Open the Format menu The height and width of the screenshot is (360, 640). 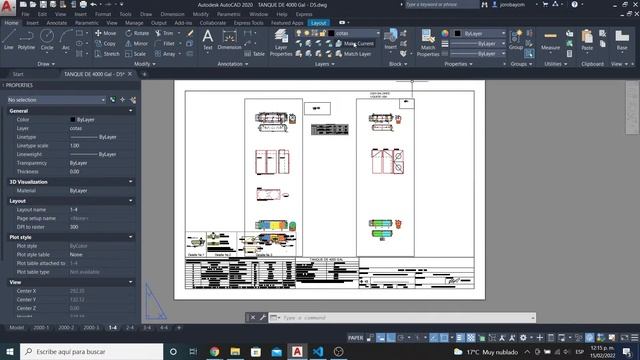click(x=103, y=14)
